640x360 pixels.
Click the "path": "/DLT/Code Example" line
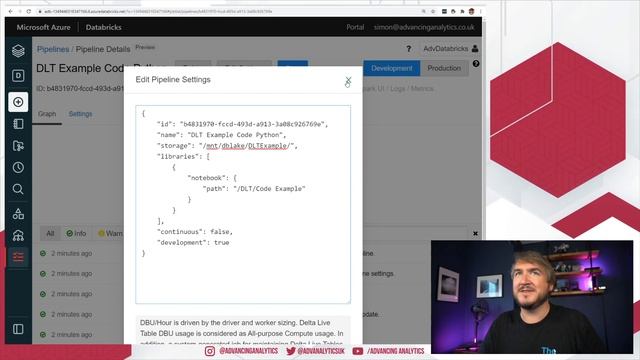pyautogui.click(x=254, y=189)
